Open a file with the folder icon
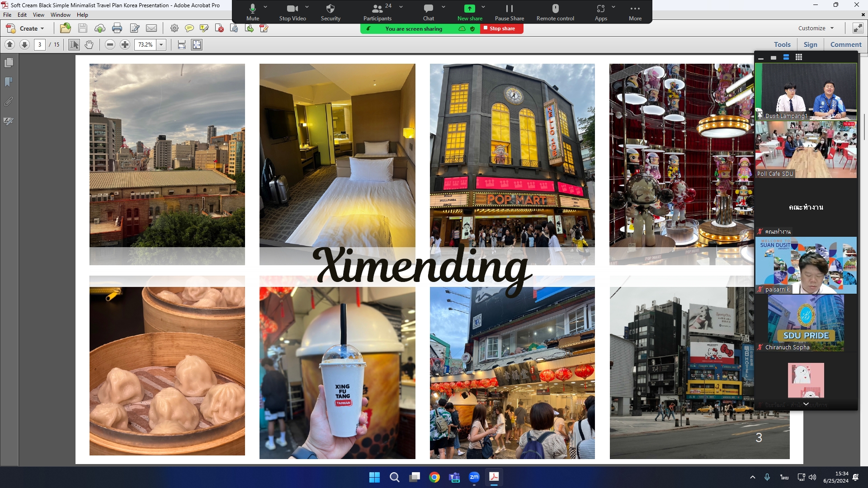This screenshot has height=488, width=868. pyautogui.click(x=66, y=28)
